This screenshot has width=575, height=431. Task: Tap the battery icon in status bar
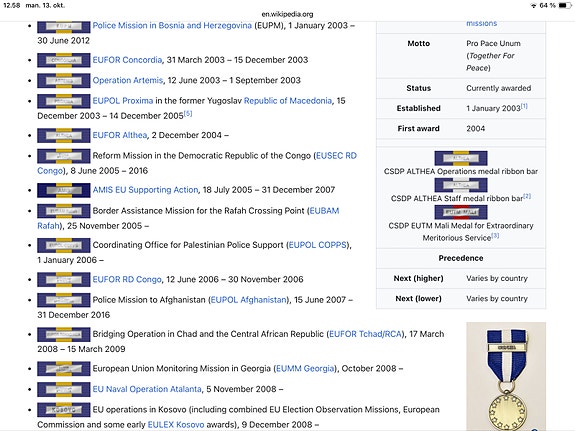pos(565,6)
